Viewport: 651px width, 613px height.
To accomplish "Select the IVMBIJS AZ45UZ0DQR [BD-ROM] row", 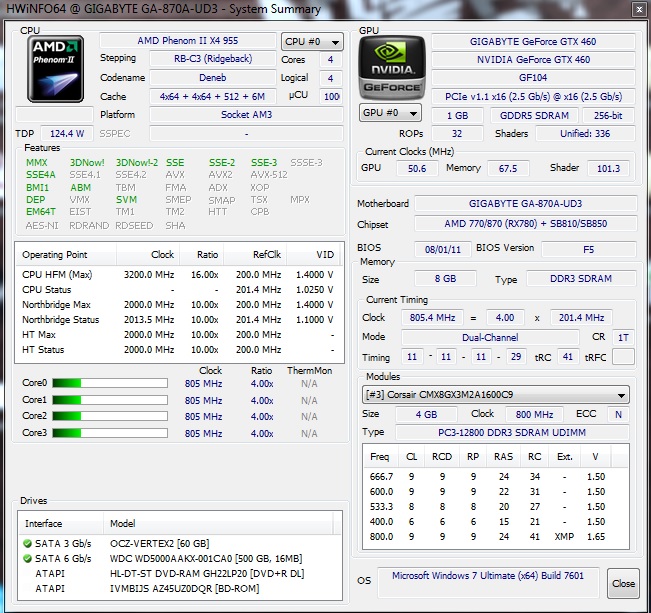I will click(180, 589).
